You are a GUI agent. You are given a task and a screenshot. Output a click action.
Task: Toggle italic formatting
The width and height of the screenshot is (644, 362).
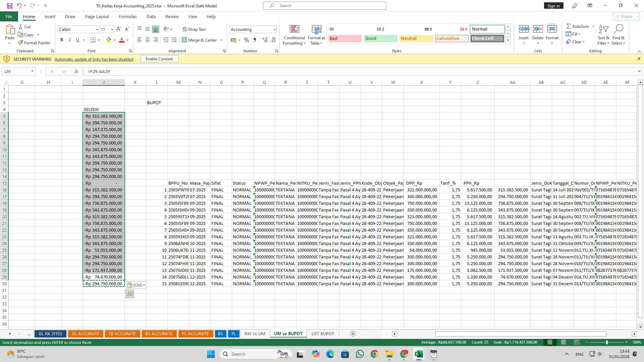[70, 40]
